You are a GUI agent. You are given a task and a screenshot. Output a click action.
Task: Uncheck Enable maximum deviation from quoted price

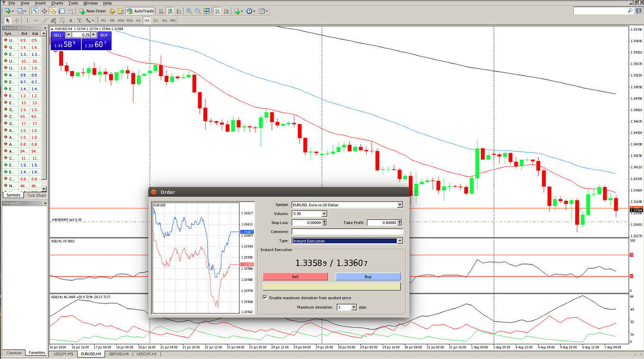pos(265,297)
